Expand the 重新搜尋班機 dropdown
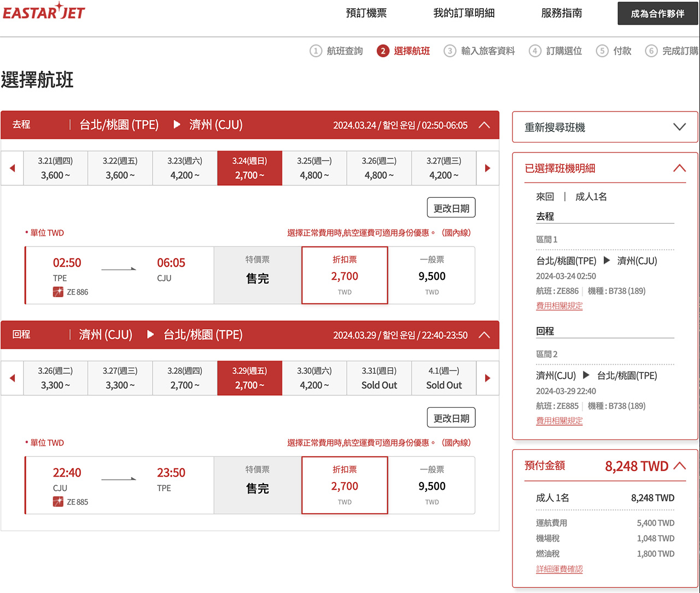700x593 pixels. click(x=679, y=127)
